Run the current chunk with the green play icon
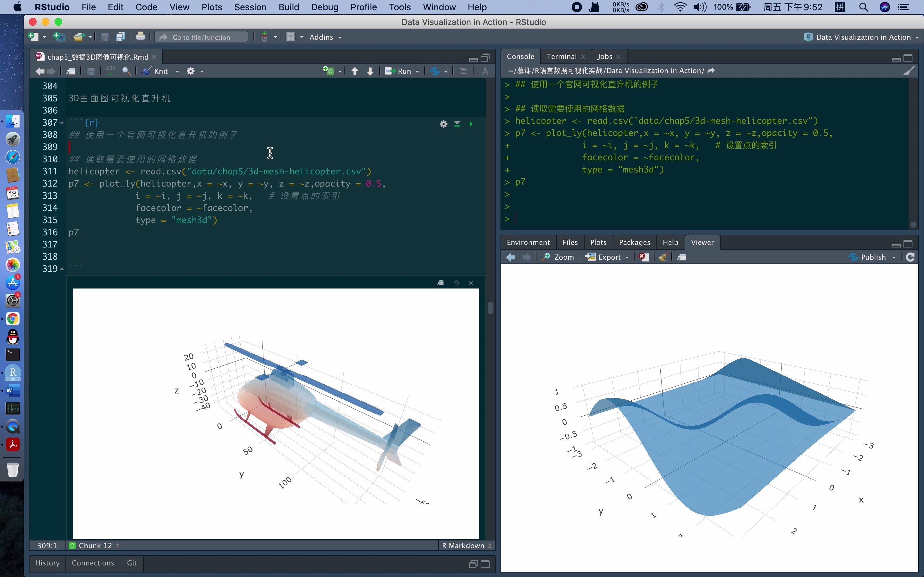Image resolution: width=924 pixels, height=577 pixels. point(471,124)
